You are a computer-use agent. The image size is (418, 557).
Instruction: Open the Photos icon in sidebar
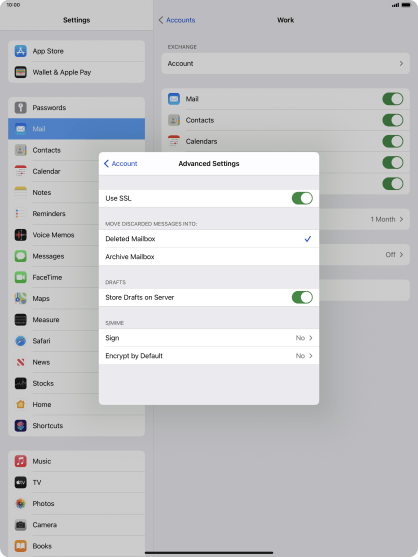(21, 503)
